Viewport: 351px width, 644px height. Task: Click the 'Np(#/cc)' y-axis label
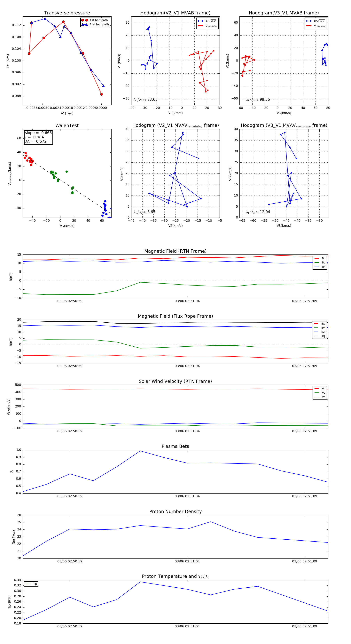pyautogui.click(x=13, y=537)
